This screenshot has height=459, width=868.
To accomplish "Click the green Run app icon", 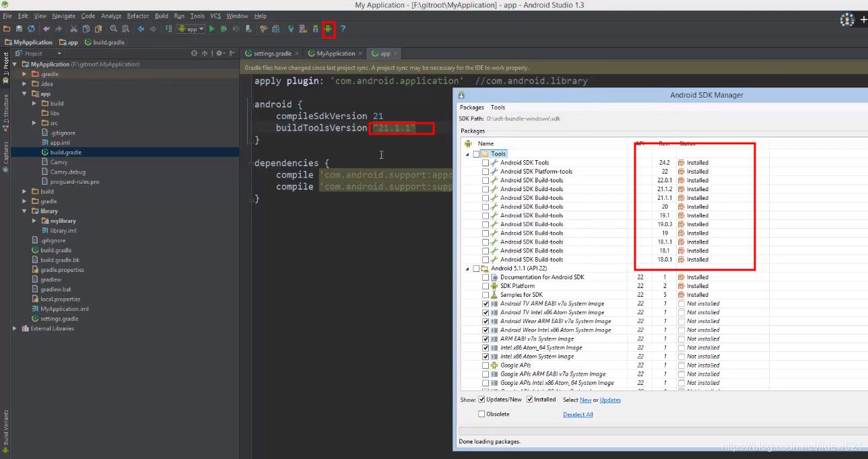I will 213,29.
